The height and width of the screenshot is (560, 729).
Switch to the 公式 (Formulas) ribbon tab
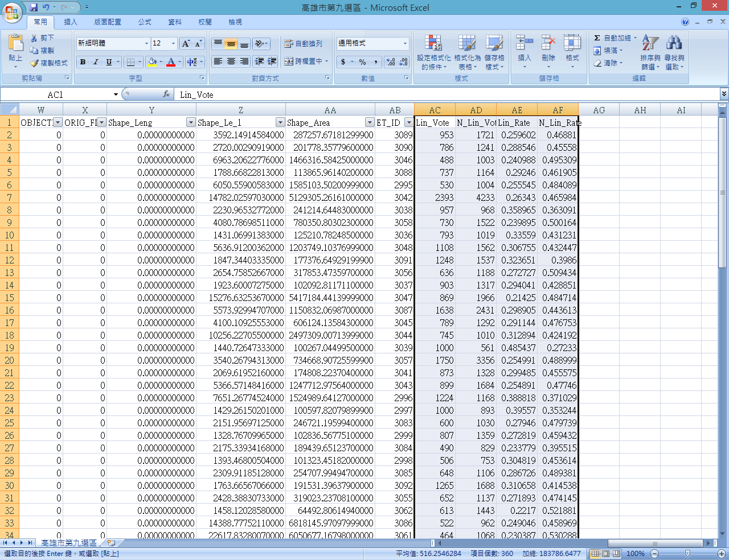tap(145, 22)
